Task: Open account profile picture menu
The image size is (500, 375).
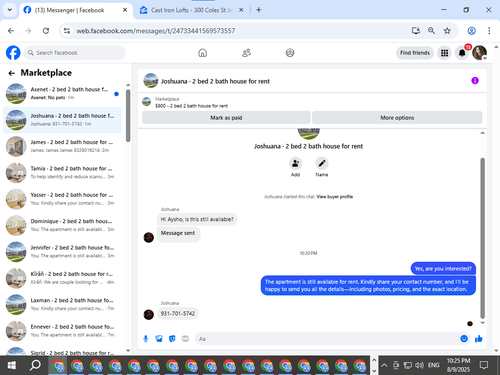Action: [479, 53]
